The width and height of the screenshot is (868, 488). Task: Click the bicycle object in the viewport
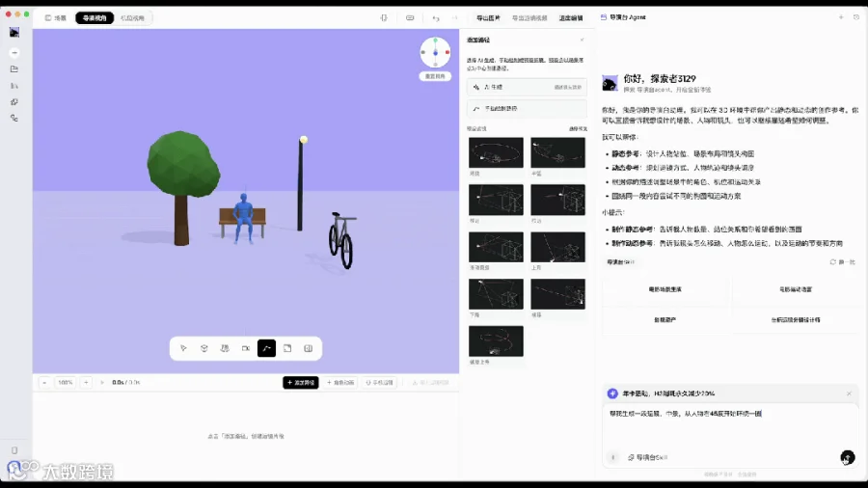point(342,239)
